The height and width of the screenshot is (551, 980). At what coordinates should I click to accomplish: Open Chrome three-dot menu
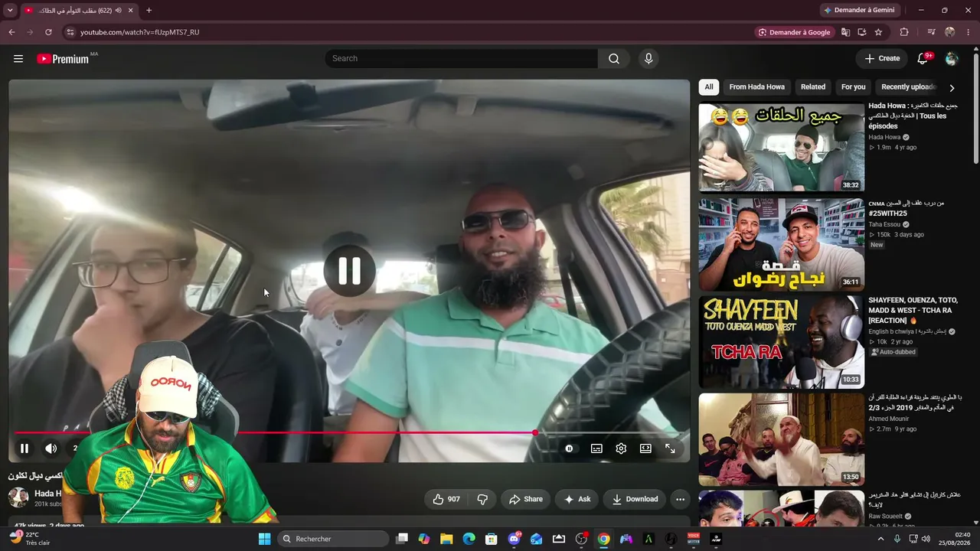point(969,32)
